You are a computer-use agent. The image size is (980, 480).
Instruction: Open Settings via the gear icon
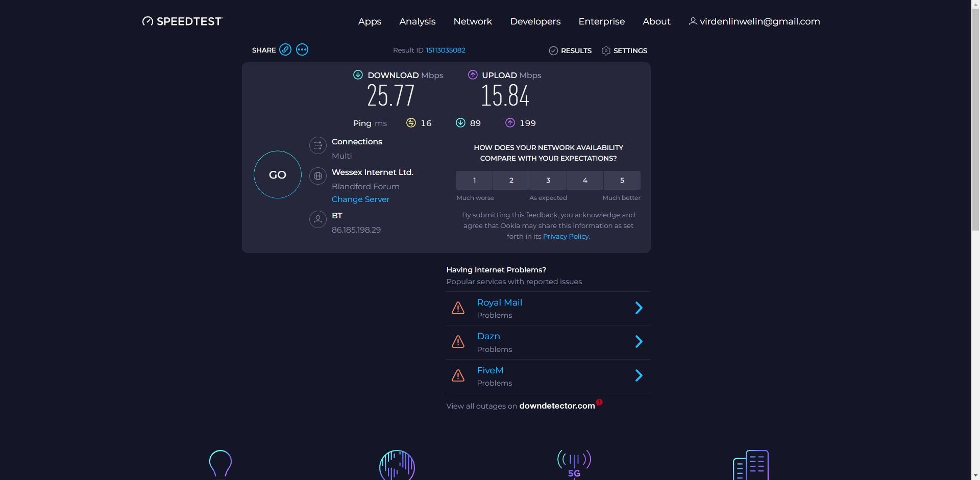pos(605,50)
